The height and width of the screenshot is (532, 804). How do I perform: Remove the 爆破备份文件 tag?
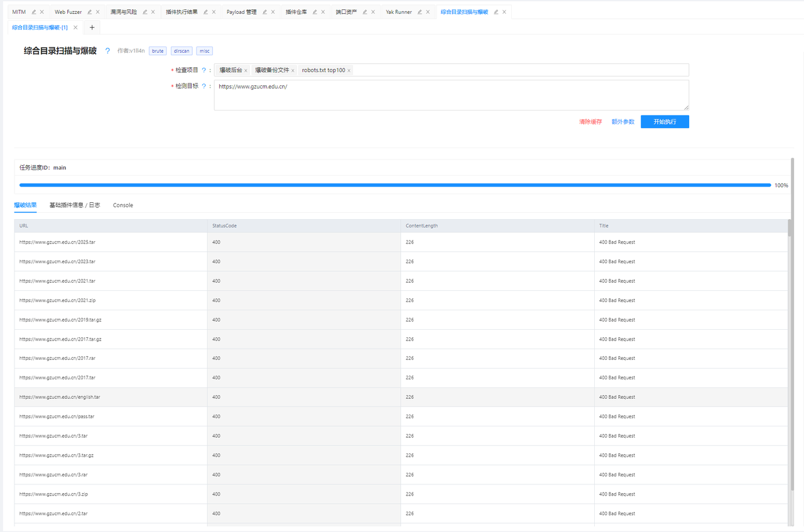(x=293, y=70)
